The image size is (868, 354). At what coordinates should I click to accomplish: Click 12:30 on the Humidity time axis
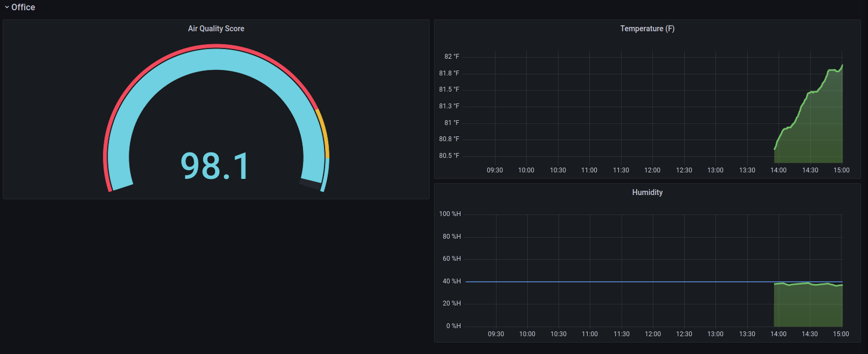tap(684, 334)
